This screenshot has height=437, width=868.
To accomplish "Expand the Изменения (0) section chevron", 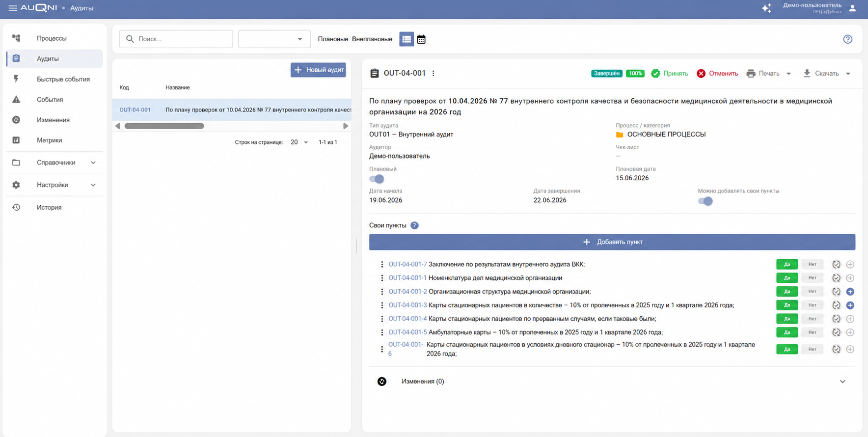I will click(842, 382).
